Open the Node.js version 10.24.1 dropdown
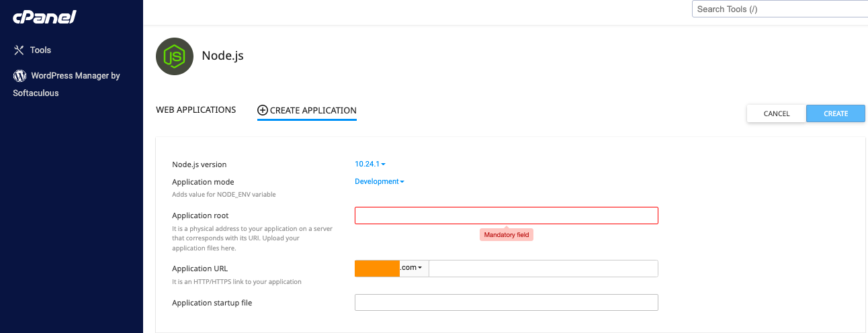Screen dimensions: 868x333 coord(370,164)
